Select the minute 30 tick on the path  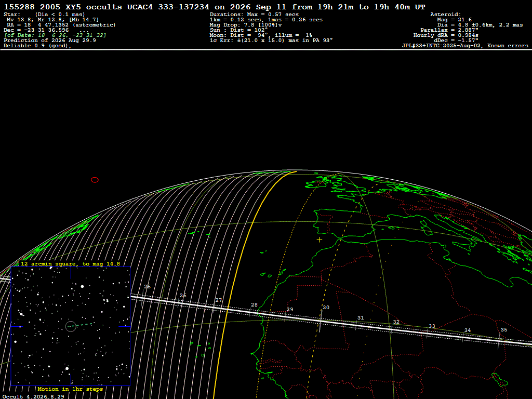click(320, 321)
